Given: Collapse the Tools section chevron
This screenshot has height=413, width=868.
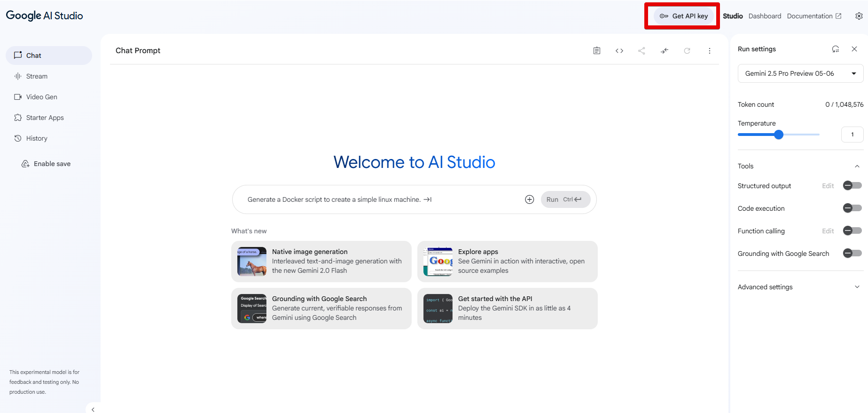Looking at the screenshot, I should click(857, 166).
